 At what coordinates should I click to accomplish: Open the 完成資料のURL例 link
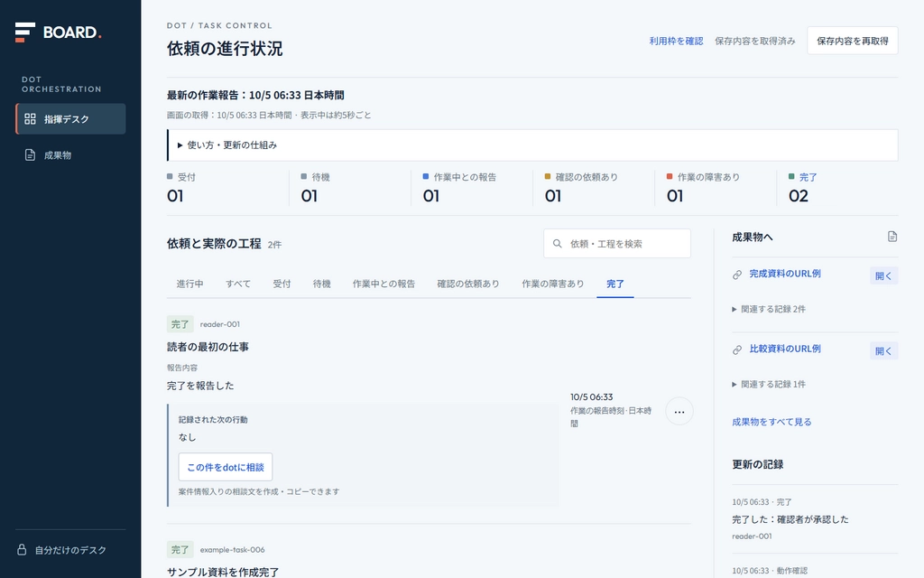tap(785, 274)
